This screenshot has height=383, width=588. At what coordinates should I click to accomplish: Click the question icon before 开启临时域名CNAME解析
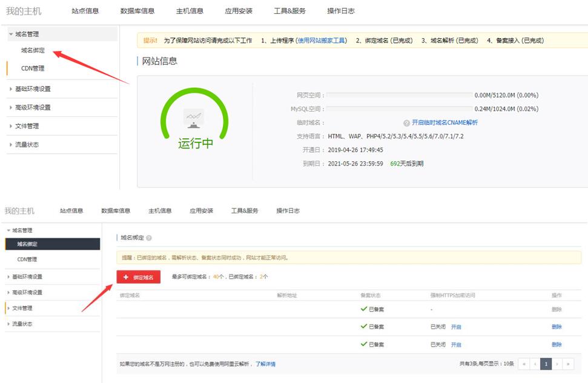[x=406, y=123]
